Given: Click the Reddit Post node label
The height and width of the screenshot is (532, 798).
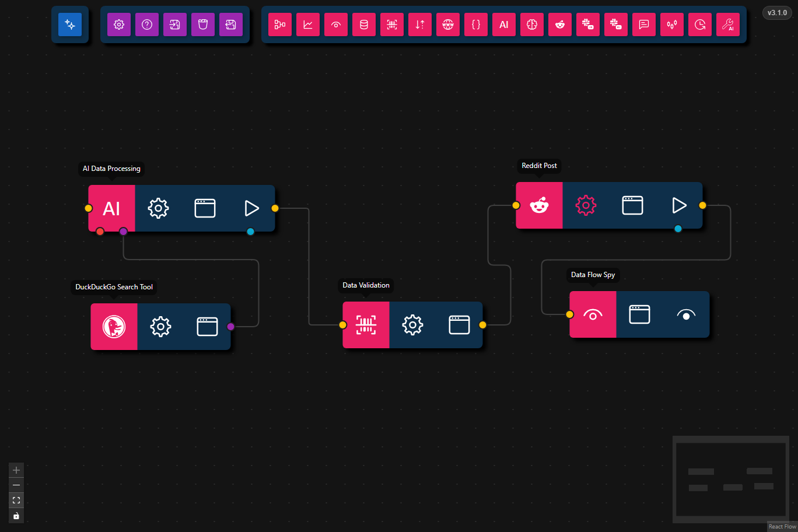Looking at the screenshot, I should 539,166.
